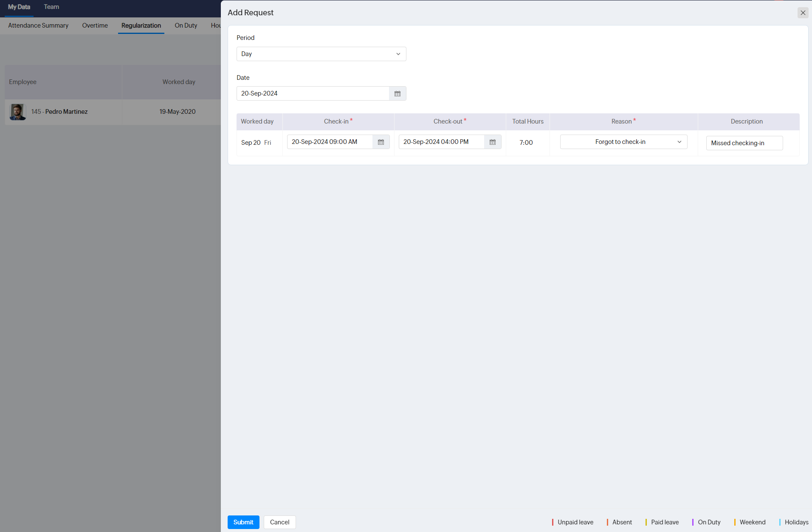The width and height of the screenshot is (812, 532).
Task: Open the Check-in calendar picker icon
Action: [381, 142]
